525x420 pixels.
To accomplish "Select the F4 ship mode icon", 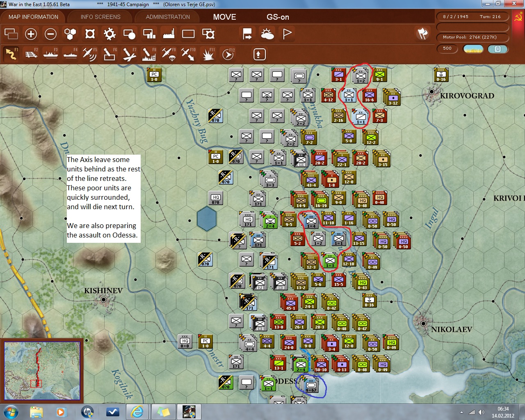I will (70, 54).
